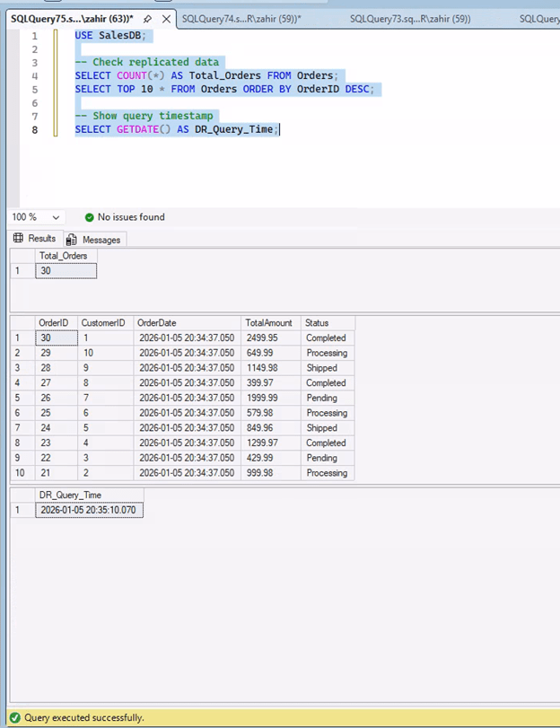Switch to the SQLQuery73 tab
Image resolution: width=560 pixels, height=728 pixels.
[x=409, y=18]
